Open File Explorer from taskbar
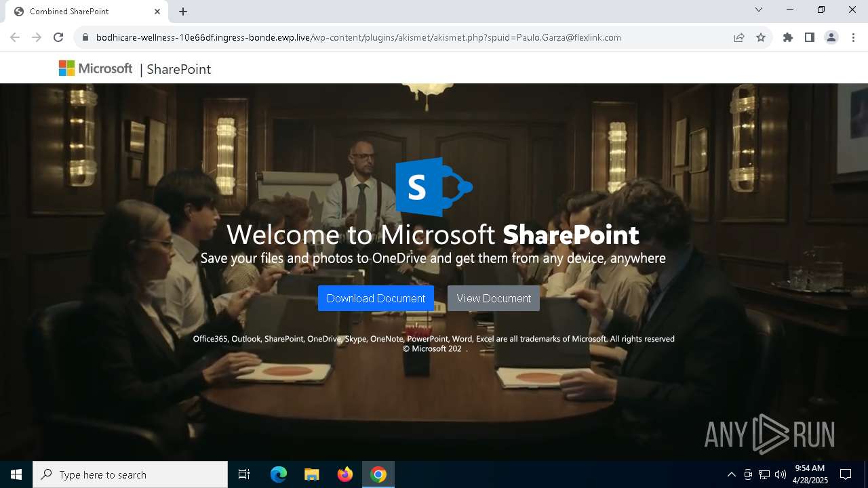Image resolution: width=868 pixels, height=488 pixels. click(312, 474)
